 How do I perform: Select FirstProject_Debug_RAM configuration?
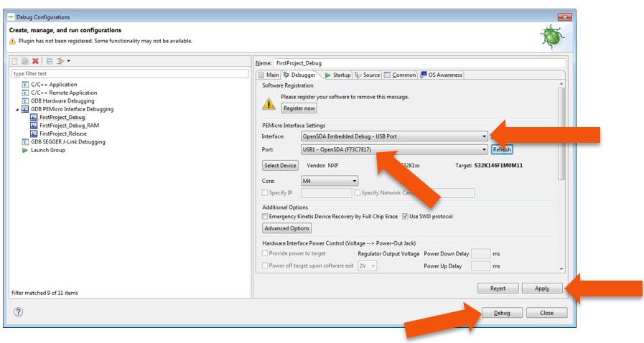tap(69, 126)
